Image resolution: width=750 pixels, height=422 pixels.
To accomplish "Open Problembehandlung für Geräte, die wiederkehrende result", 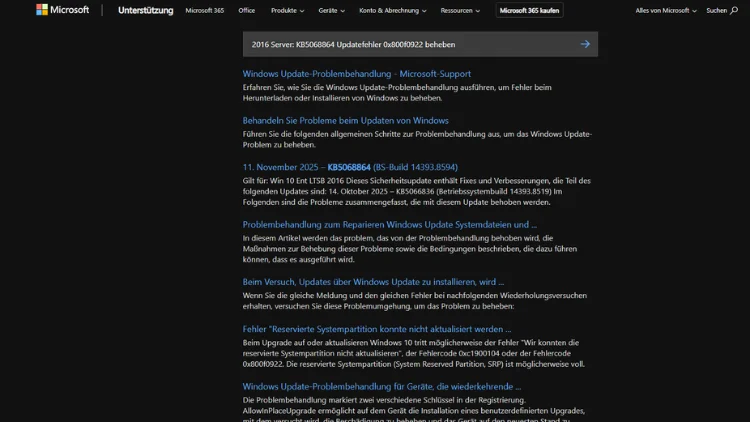I will [385, 387].
